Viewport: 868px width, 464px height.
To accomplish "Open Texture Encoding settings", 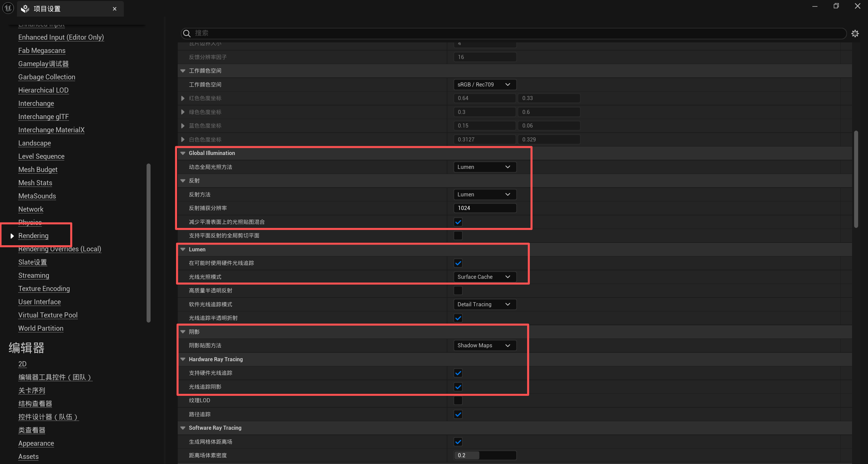I will [44, 289].
